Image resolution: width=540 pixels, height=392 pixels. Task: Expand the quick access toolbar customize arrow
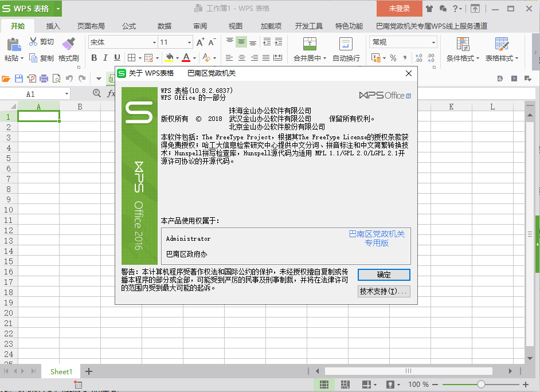99,79
